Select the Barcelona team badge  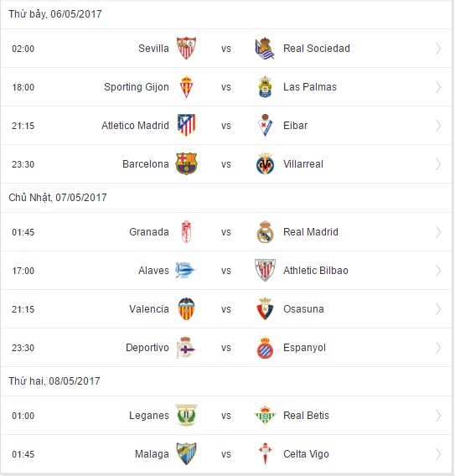click(186, 164)
